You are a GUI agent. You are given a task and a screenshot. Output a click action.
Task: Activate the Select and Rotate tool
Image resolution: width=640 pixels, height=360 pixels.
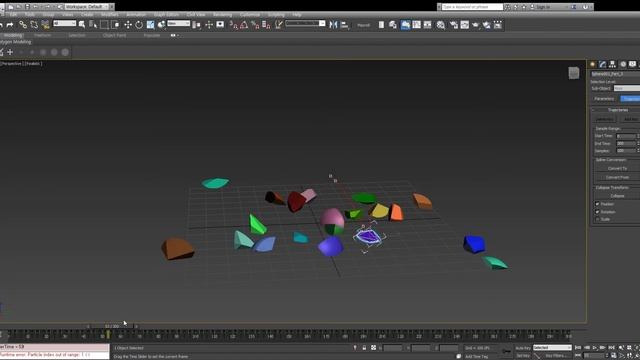tap(139, 25)
